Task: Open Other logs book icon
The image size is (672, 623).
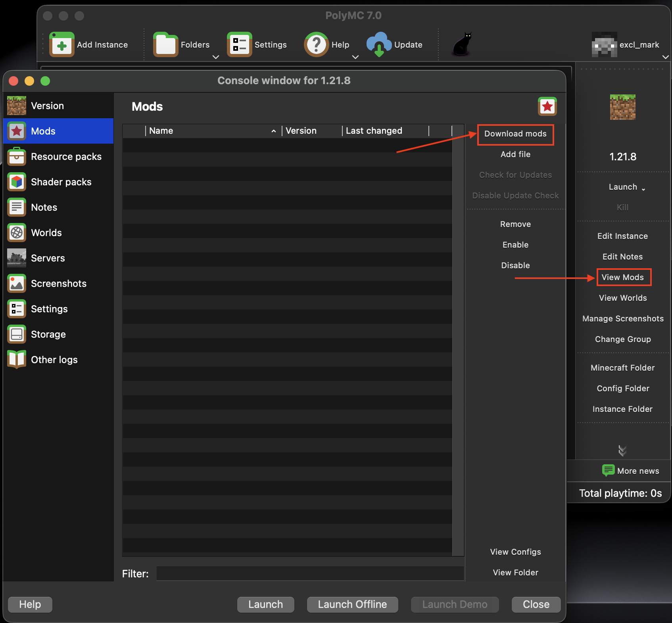Action: 17,360
